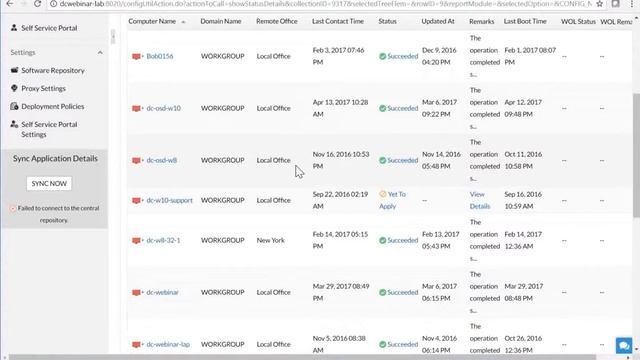Open the dc-w8-32-1 computer link

[163, 240]
